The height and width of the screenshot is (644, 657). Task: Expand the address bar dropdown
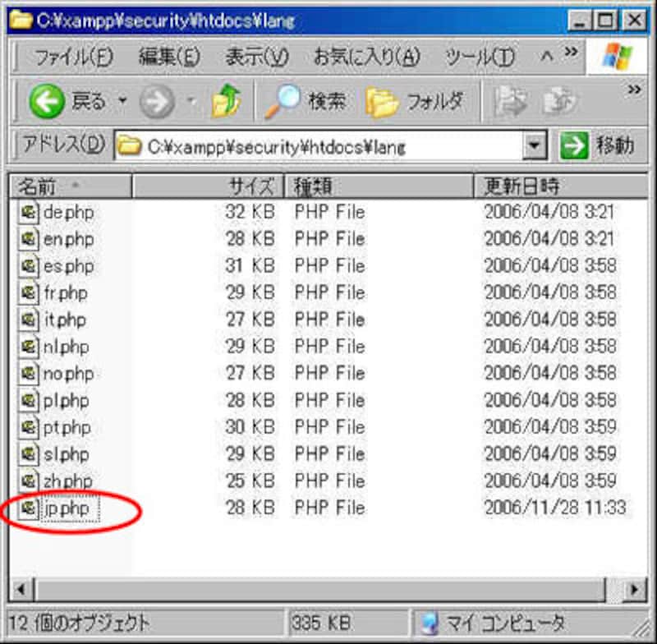tap(535, 147)
